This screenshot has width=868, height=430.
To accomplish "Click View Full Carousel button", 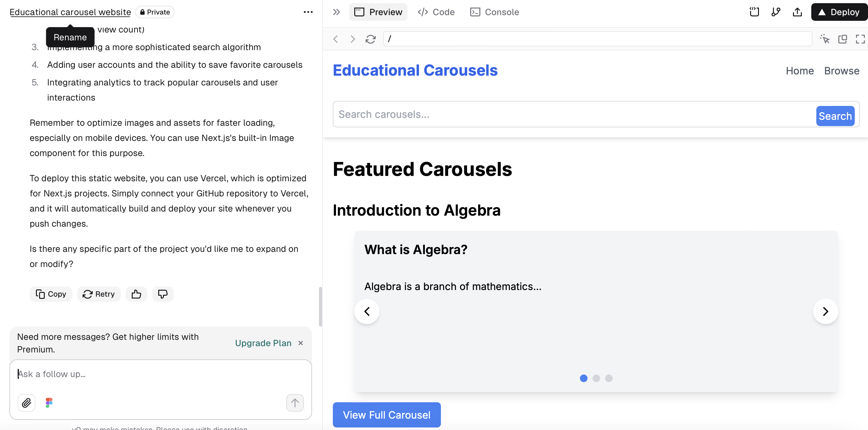I will pyautogui.click(x=386, y=415).
